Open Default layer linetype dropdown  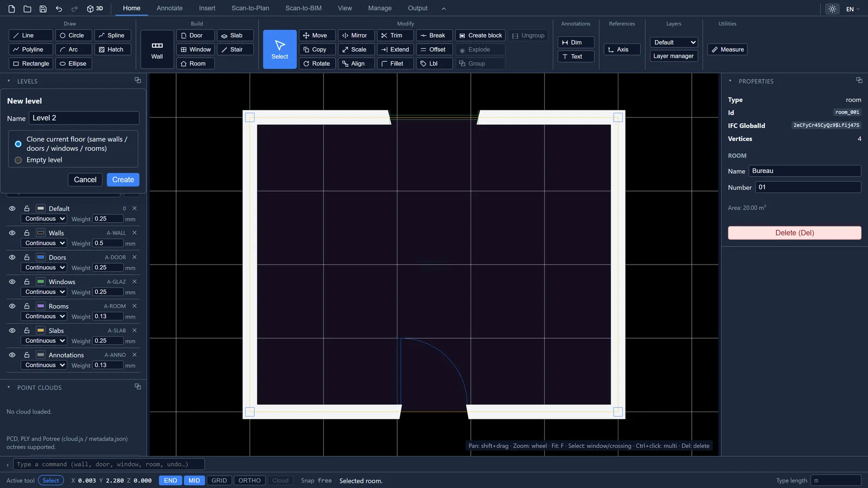click(44, 219)
